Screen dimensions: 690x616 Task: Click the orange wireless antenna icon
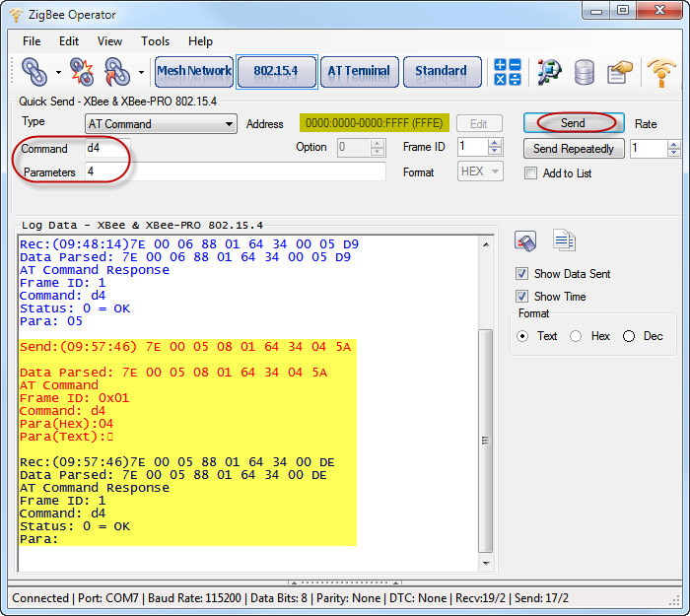click(661, 73)
